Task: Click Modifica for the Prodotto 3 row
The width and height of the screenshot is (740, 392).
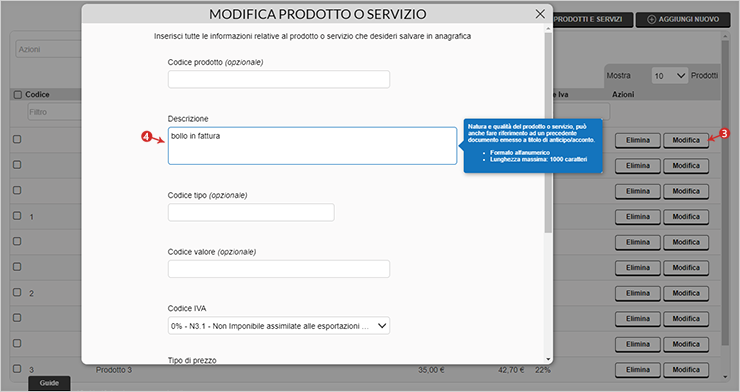Action: point(686,370)
